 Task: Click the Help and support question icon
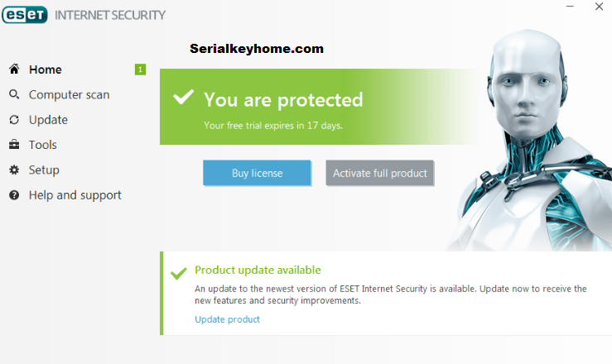tap(14, 195)
